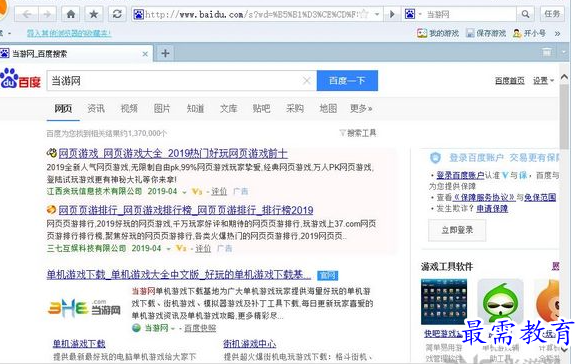
Task: Open the 街机游戏中心 sublink
Action: (x=249, y=344)
